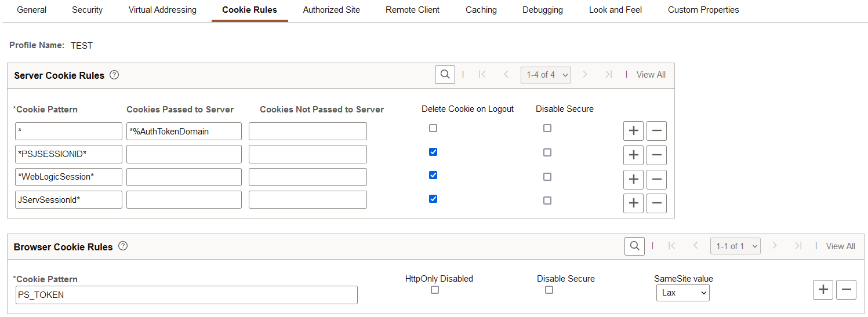The width and height of the screenshot is (868, 317).
Task: Click the TEST profile name text
Action: tap(82, 45)
